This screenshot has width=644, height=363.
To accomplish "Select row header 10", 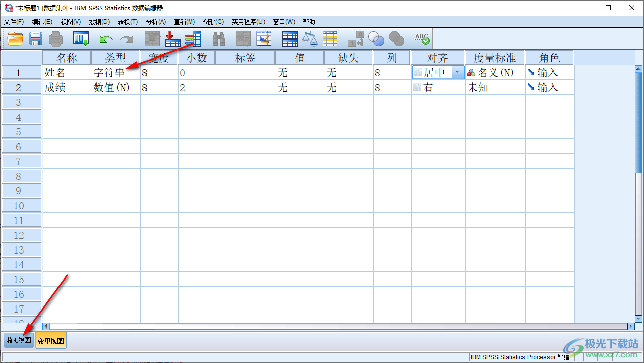I will coord(21,205).
